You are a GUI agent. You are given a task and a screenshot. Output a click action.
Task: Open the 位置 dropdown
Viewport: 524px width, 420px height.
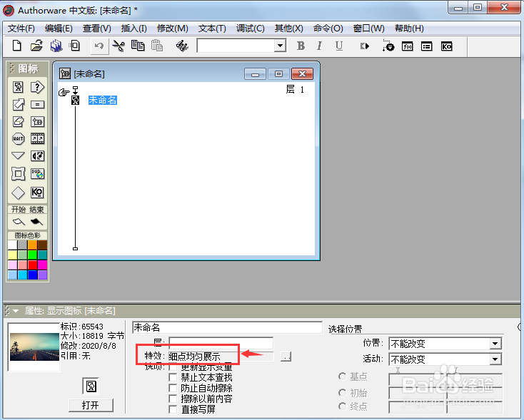click(x=495, y=344)
